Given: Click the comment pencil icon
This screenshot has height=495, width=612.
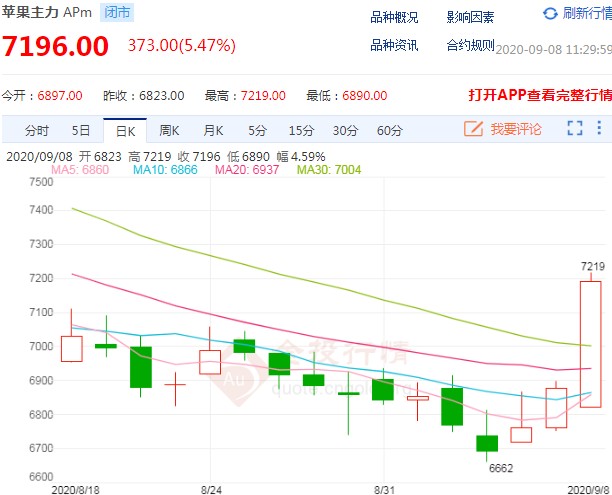Looking at the screenshot, I should 473,128.
